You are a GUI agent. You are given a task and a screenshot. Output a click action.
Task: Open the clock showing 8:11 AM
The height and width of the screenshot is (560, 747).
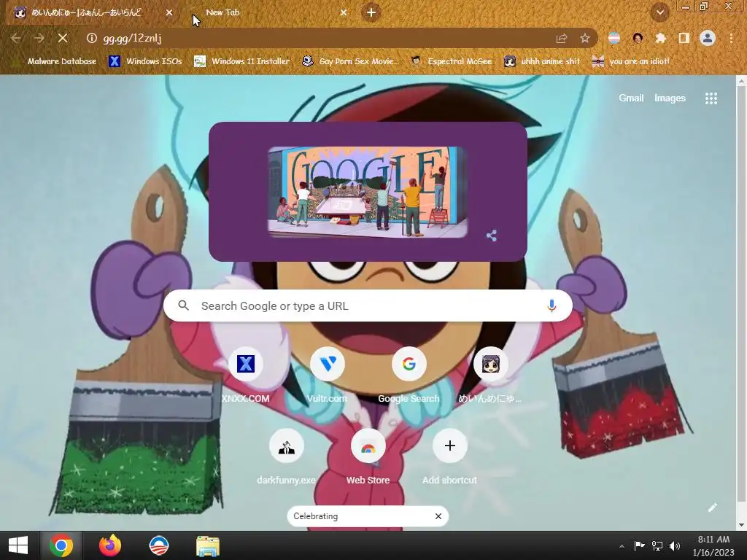(713, 546)
